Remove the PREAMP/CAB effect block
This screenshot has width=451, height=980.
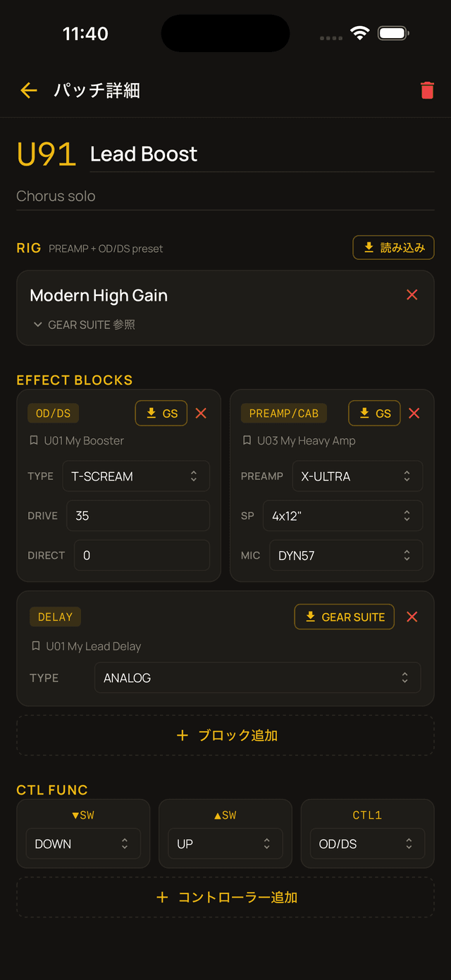pos(414,414)
